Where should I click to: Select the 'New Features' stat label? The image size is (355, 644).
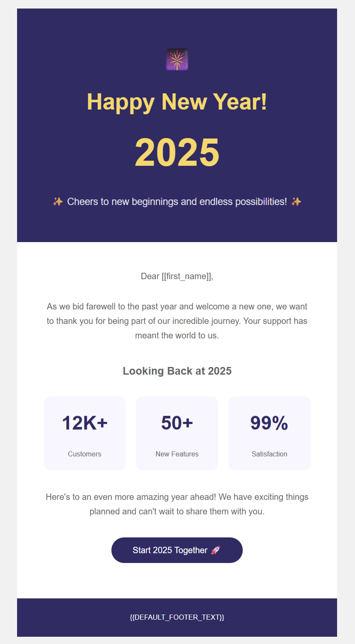click(177, 454)
